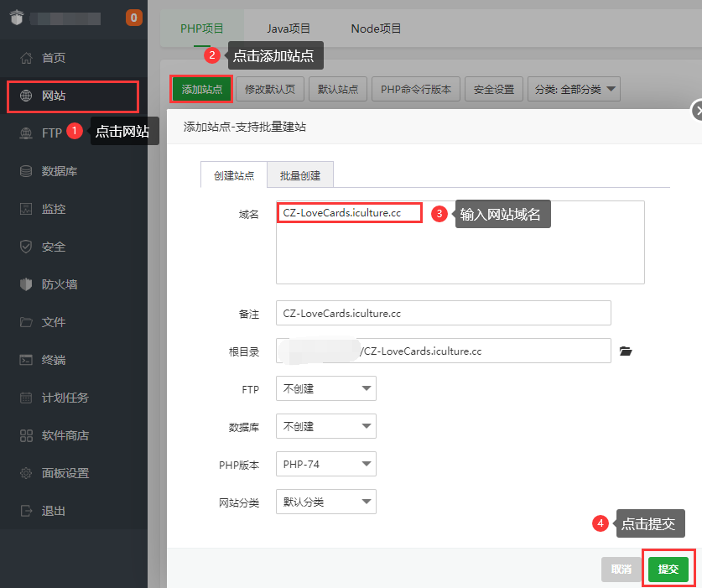Click the 备注 input field
This screenshot has width=702, height=588.
[x=443, y=313]
